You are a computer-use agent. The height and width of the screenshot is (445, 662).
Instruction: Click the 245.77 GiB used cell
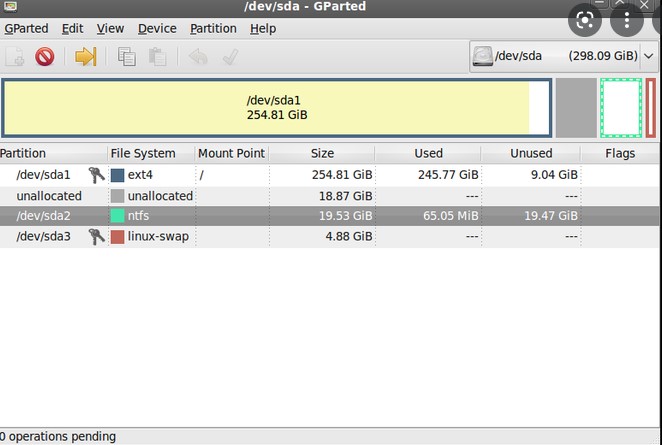[448, 175]
